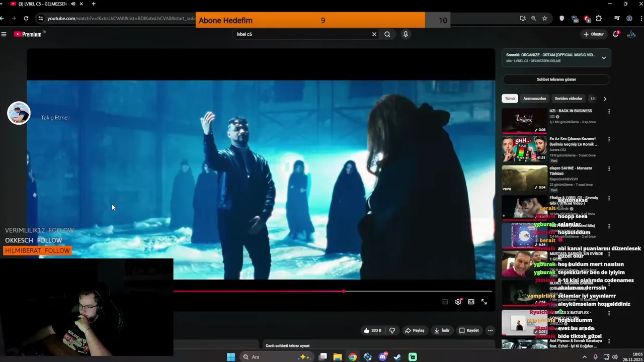644x362 pixels.
Task: Open Chrome media controls icon
Action: tap(617, 19)
